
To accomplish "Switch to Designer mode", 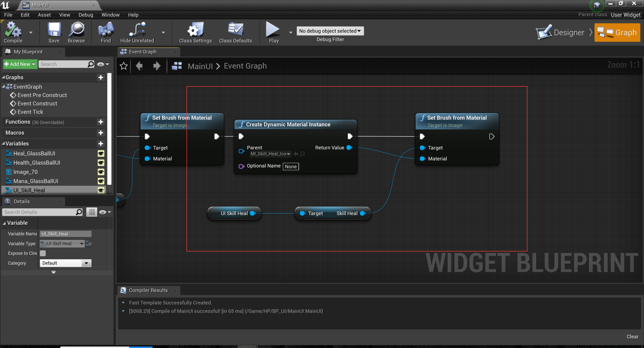I will 560,33.
